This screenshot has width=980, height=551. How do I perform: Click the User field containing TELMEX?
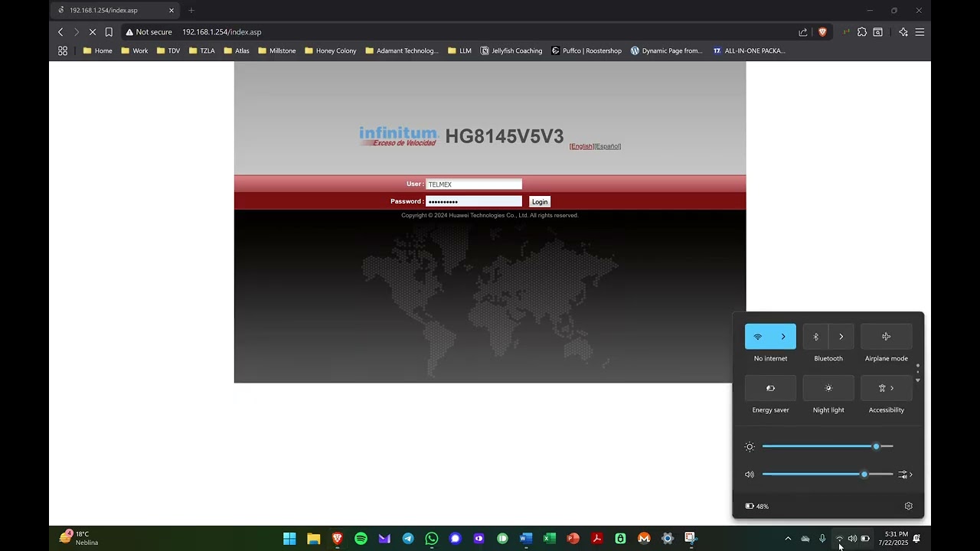click(474, 184)
